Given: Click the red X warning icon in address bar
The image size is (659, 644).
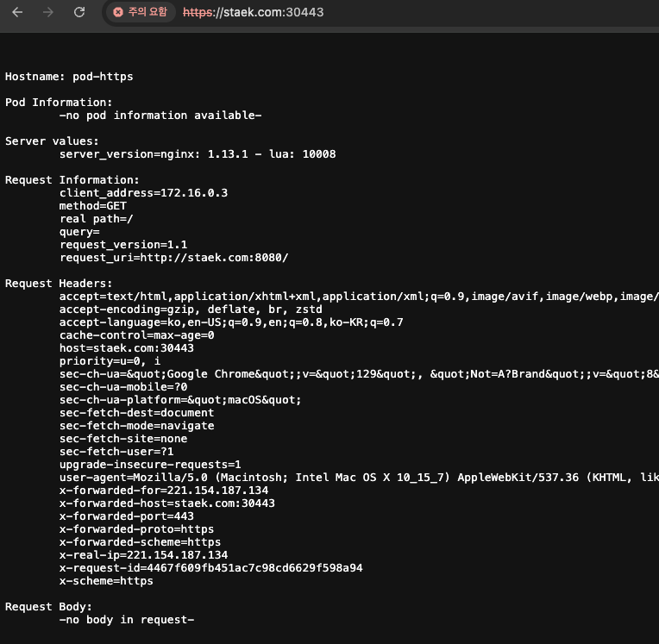Looking at the screenshot, I should [x=119, y=13].
